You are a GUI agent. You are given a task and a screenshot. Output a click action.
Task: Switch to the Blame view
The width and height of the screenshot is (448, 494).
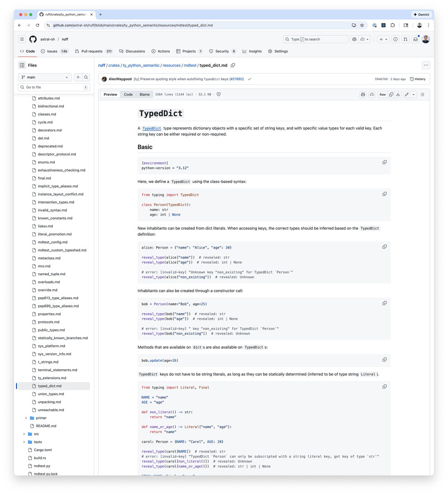[x=145, y=94]
